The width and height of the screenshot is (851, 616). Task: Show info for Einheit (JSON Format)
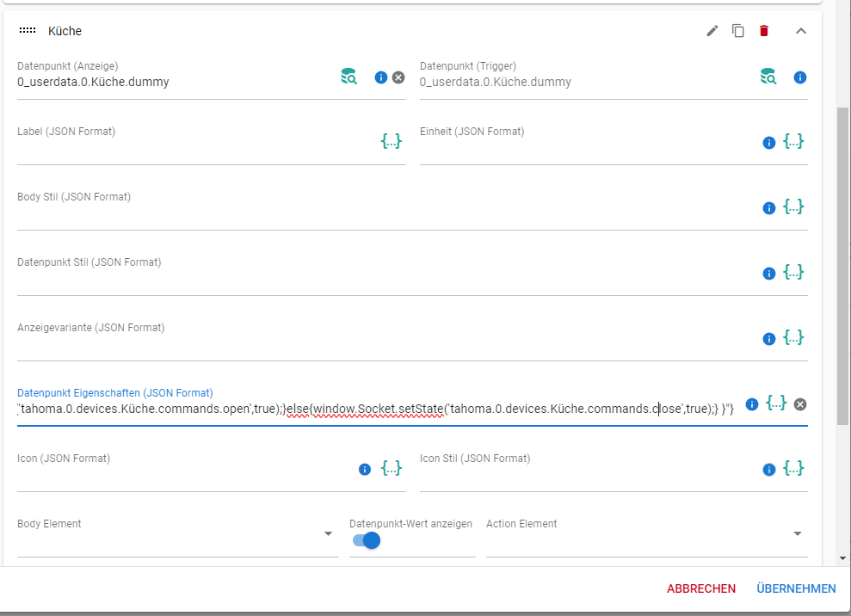(769, 143)
